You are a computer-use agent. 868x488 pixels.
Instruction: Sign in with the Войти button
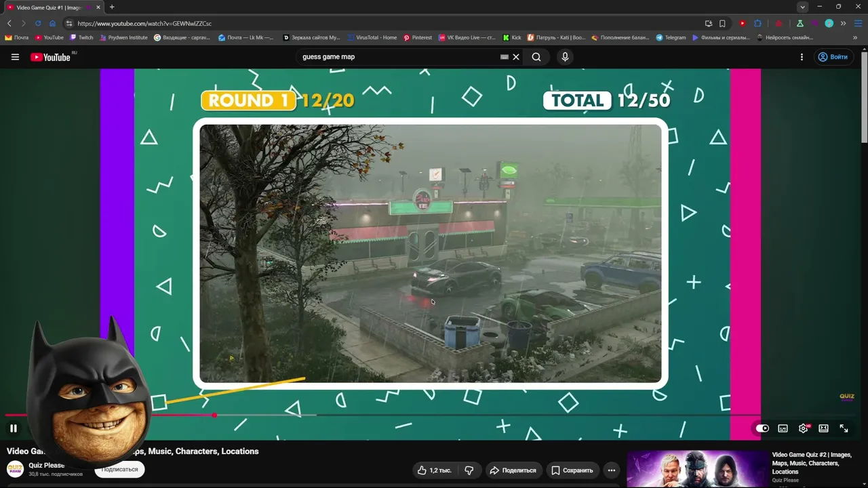tap(833, 57)
